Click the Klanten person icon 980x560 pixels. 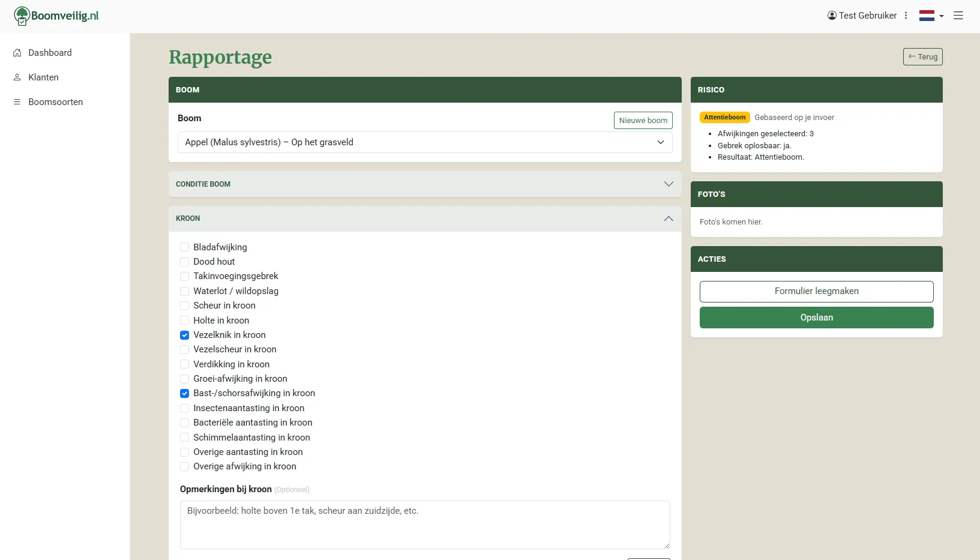click(17, 77)
